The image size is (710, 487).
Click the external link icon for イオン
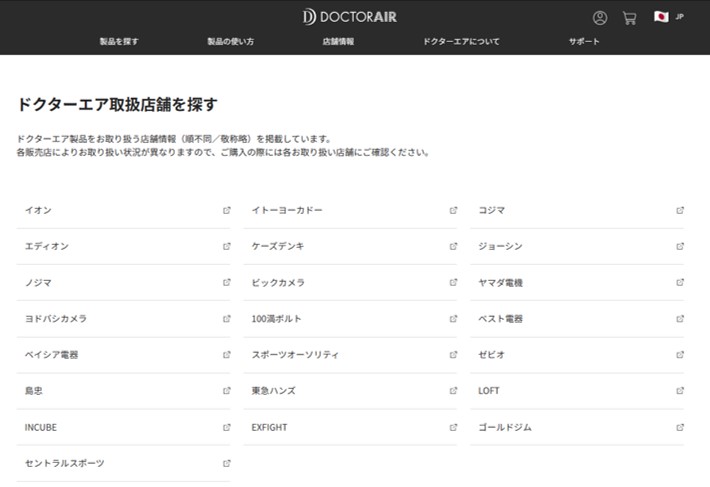point(226,210)
